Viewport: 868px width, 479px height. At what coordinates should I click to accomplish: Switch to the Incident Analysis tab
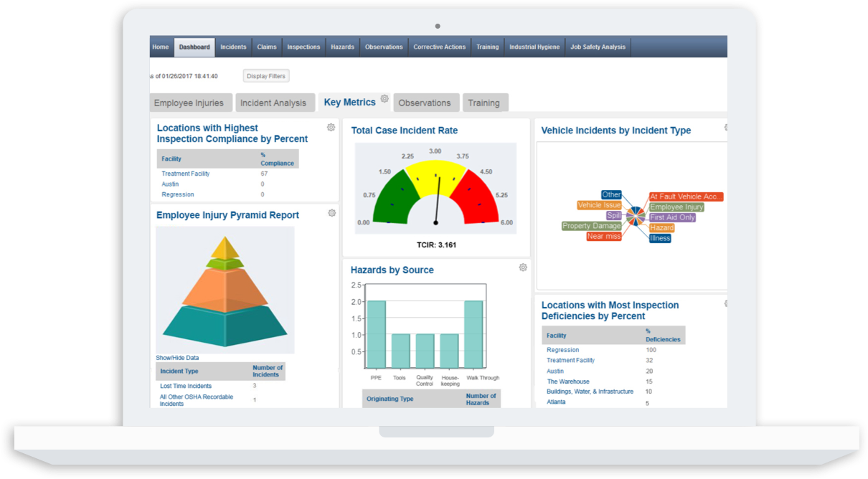tap(275, 103)
